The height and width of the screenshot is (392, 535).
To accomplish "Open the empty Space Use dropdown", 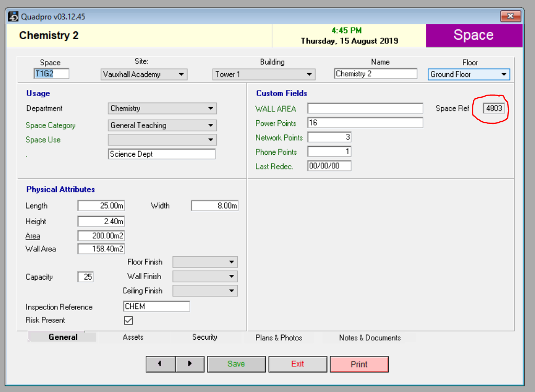I will click(x=162, y=140).
